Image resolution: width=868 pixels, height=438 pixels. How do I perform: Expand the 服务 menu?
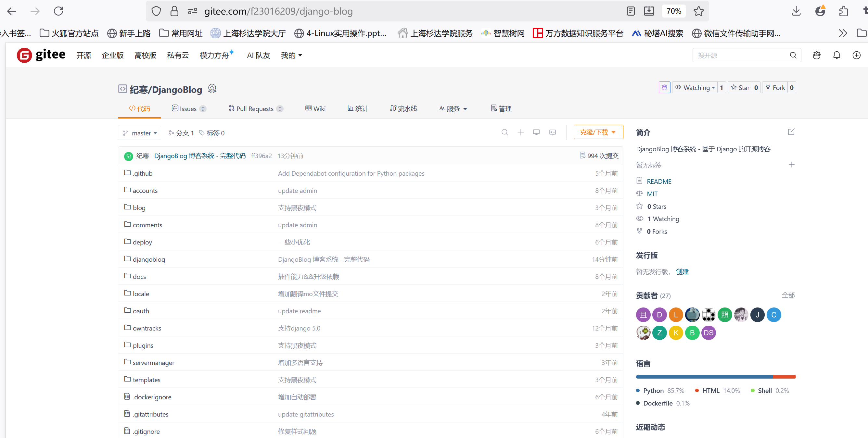453,108
